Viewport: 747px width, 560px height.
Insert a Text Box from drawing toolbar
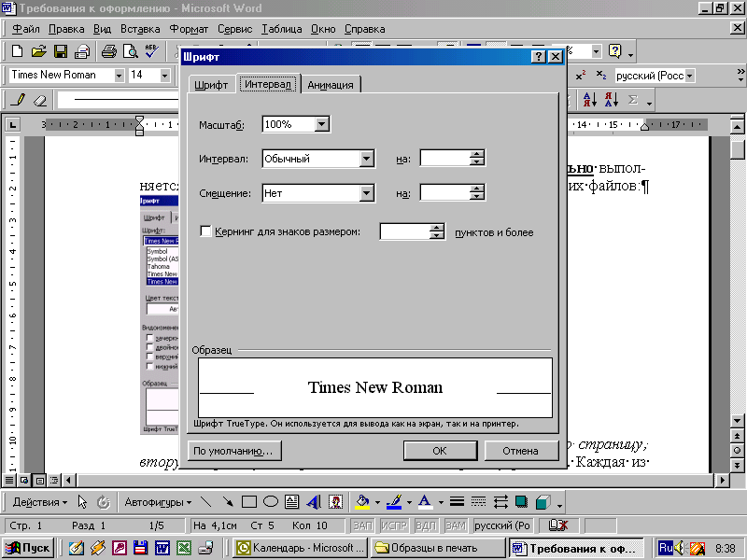(292, 502)
